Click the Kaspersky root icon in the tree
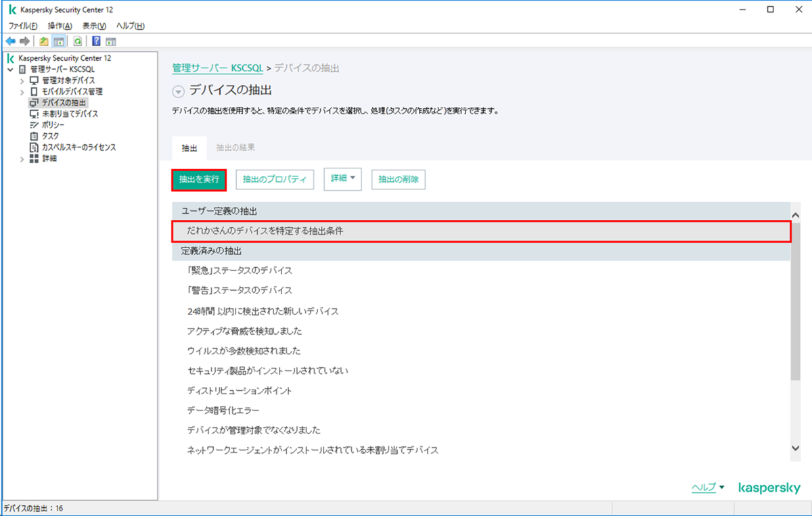Viewport: 812px width, 516px height. coord(12,59)
